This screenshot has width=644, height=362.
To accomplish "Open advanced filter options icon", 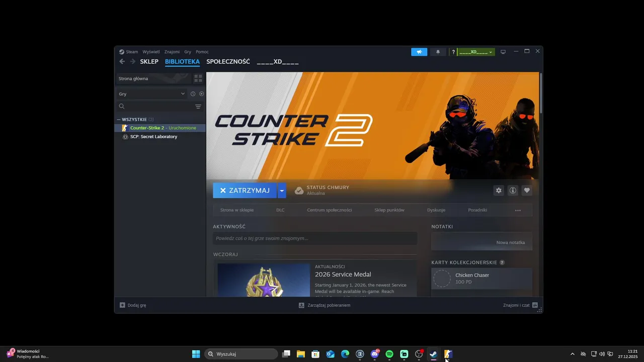I will pyautogui.click(x=198, y=107).
